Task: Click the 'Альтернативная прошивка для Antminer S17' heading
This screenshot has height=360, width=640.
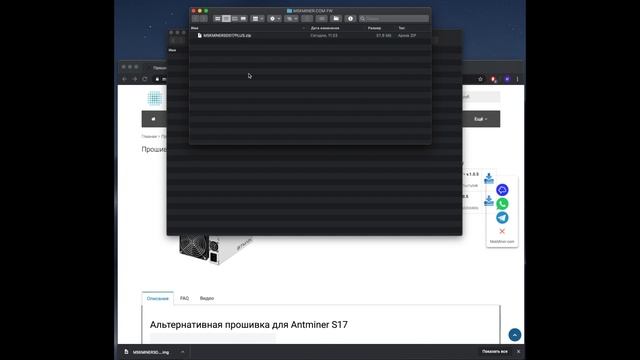Action: pyautogui.click(x=249, y=325)
